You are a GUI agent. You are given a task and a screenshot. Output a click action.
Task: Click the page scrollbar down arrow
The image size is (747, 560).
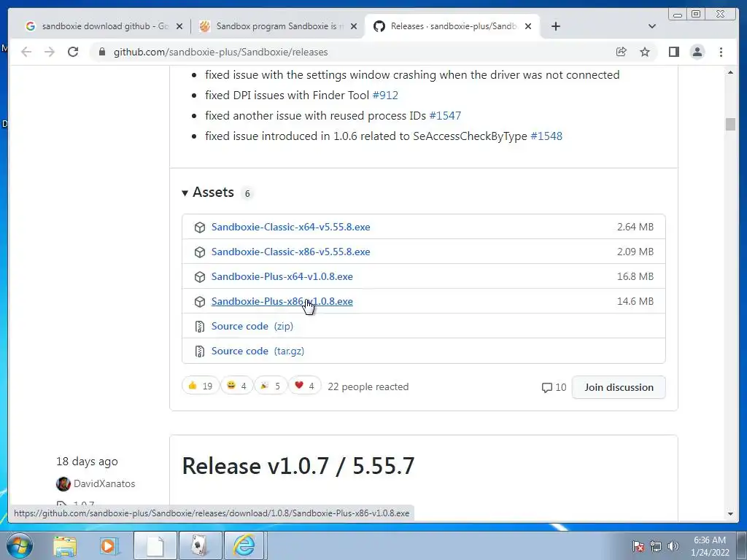click(730, 514)
